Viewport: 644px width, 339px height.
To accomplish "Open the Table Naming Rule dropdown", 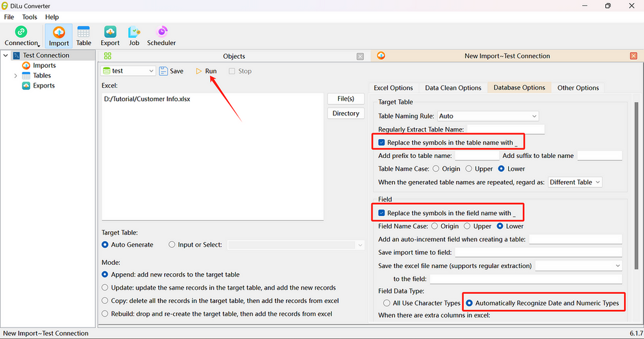I will coord(488,117).
